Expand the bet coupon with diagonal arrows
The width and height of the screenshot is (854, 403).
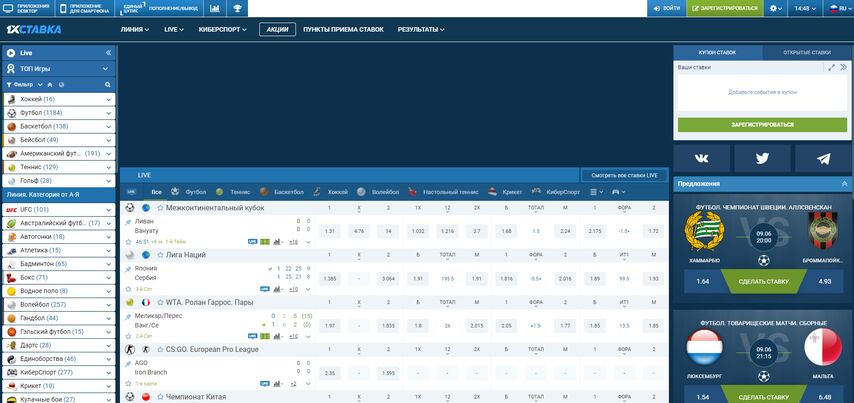(831, 68)
